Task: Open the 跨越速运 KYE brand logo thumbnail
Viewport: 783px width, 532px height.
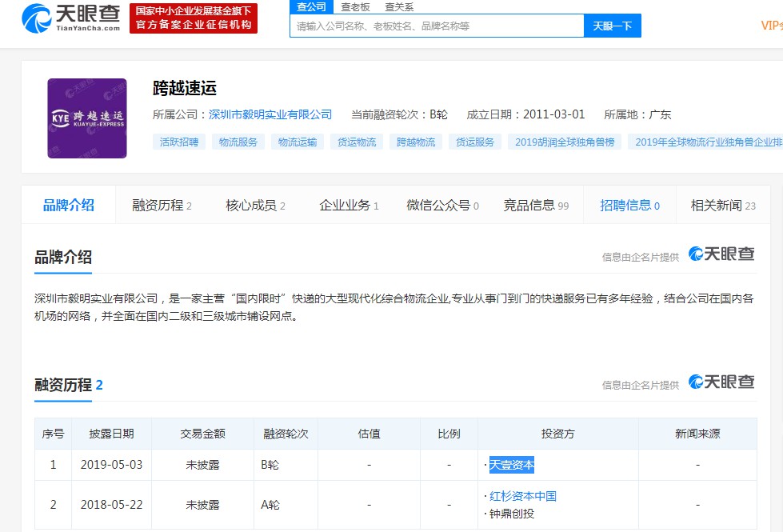Action: 87,118
